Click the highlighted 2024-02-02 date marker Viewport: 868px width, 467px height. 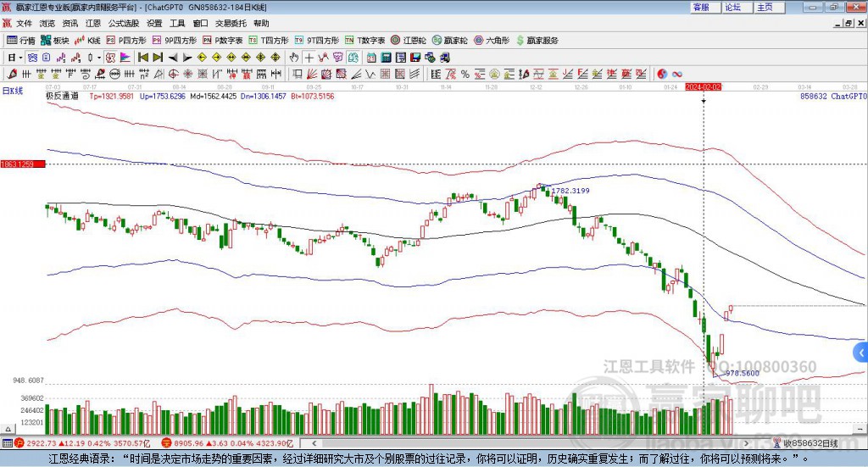pos(704,87)
